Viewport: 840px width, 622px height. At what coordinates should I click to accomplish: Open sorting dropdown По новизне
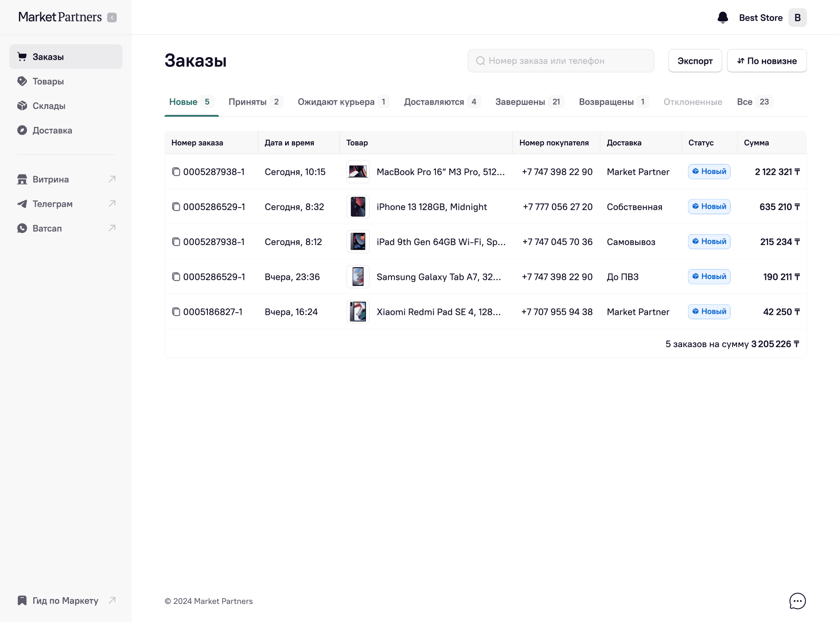[766, 61]
